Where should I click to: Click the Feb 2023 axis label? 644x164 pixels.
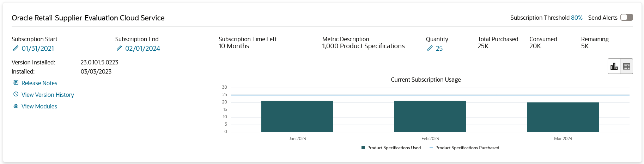click(430, 139)
